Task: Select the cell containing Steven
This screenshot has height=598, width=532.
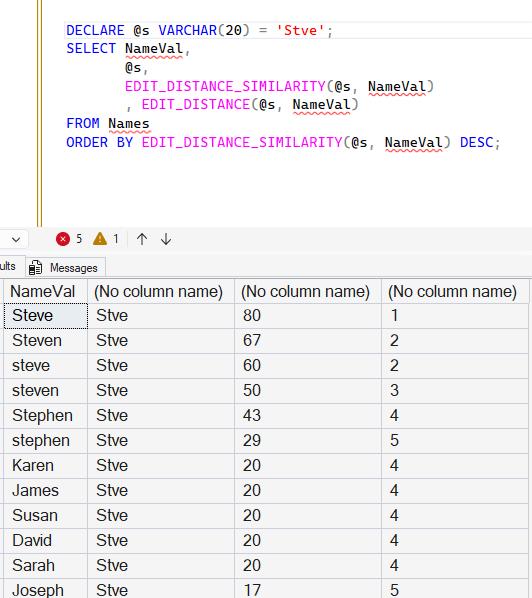Action: 46,341
